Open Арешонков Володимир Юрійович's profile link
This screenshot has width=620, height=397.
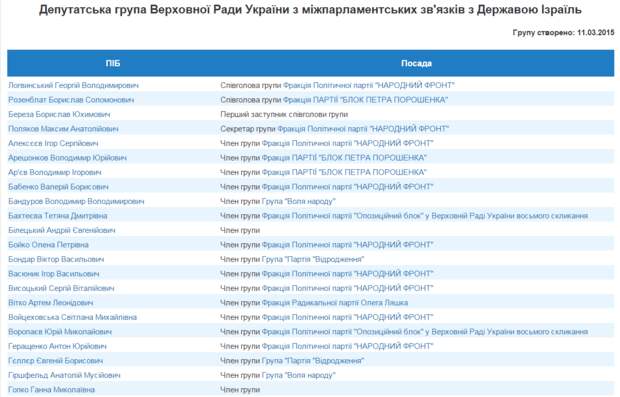tap(67, 158)
